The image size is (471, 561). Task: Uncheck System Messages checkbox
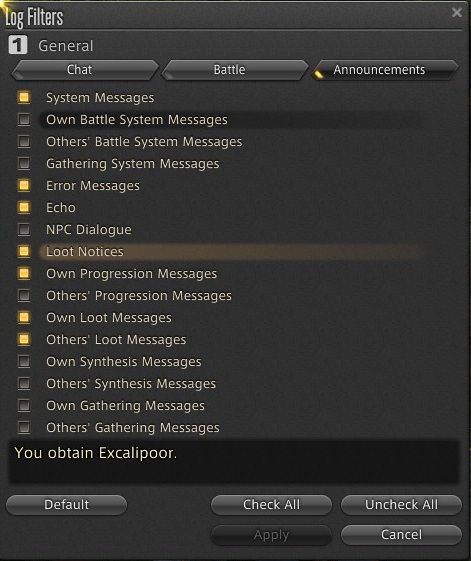24,97
